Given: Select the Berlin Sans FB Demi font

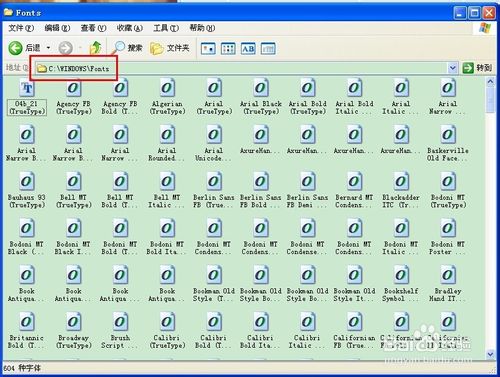Looking at the screenshot, I should coord(307,190).
